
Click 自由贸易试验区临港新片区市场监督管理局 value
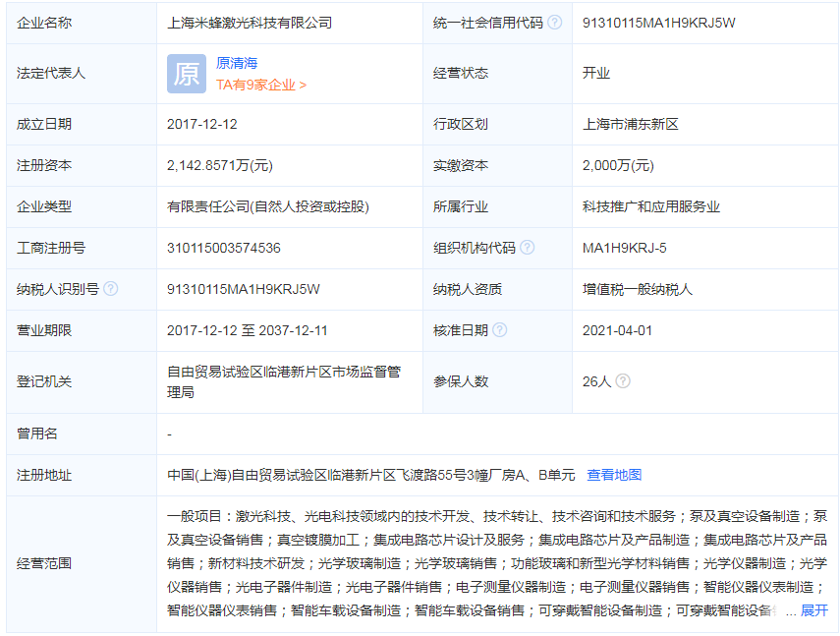(284, 382)
